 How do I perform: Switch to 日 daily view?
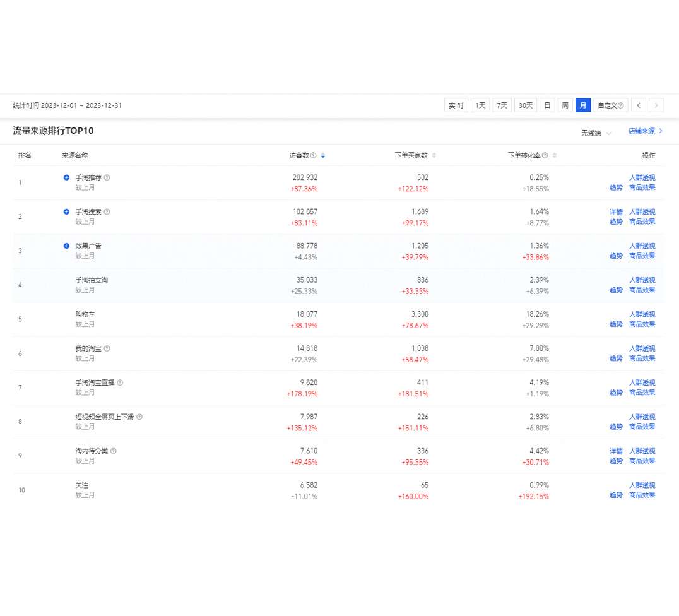click(547, 105)
